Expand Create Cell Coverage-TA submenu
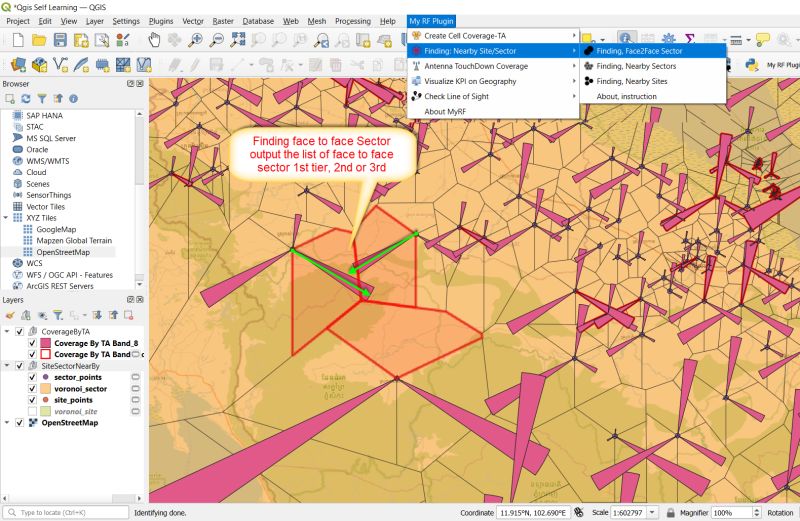This screenshot has width=800, height=521. point(493,36)
